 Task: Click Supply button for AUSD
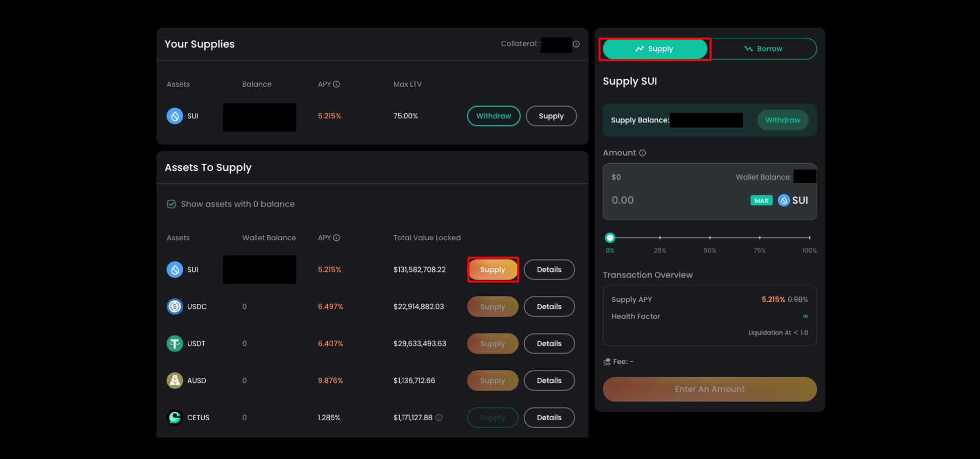point(493,380)
